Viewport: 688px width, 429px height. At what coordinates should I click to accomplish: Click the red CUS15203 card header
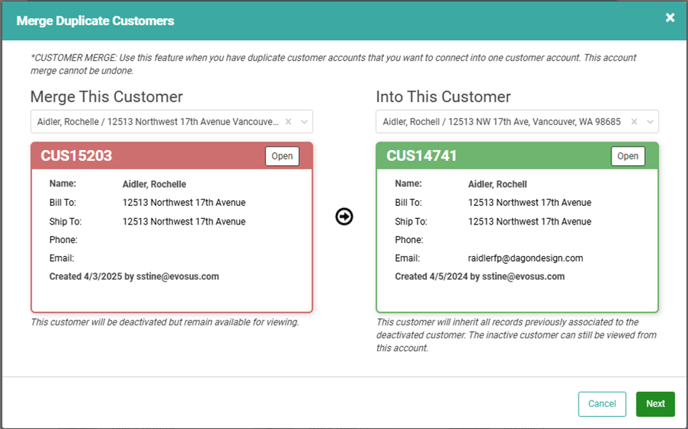click(172, 156)
